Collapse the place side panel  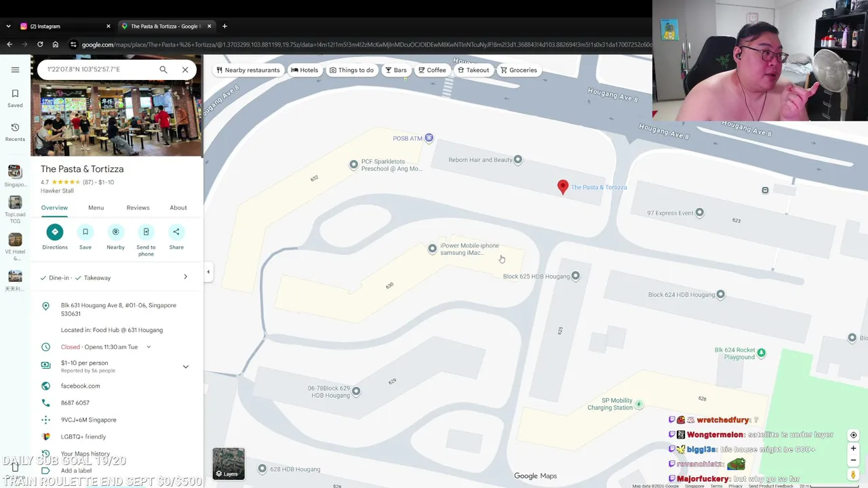pyautogui.click(x=208, y=272)
